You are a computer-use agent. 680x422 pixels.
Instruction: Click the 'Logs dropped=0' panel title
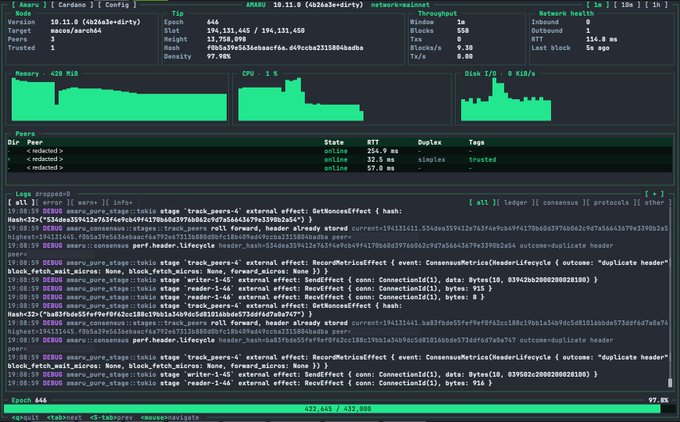[x=43, y=194]
